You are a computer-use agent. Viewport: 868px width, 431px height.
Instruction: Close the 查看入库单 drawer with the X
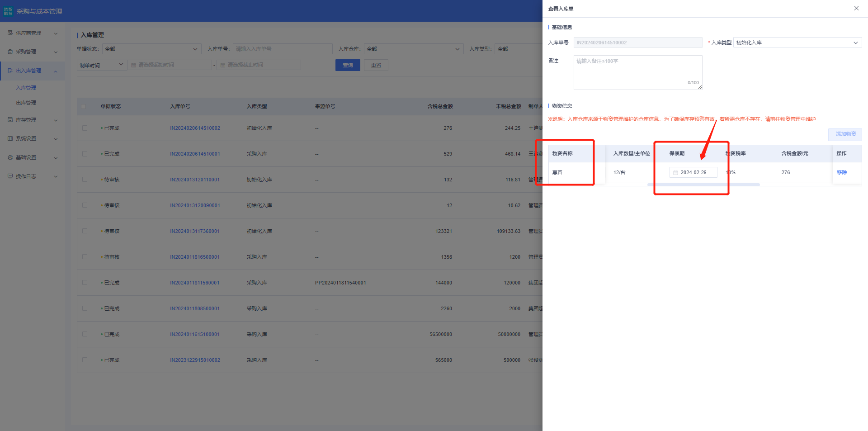click(856, 8)
